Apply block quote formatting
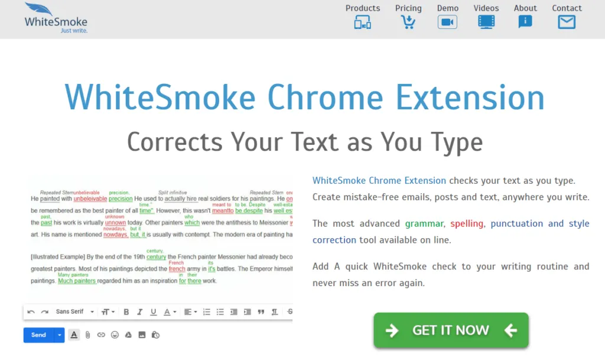Viewport: 605px width, 364px height. pyautogui.click(x=261, y=312)
